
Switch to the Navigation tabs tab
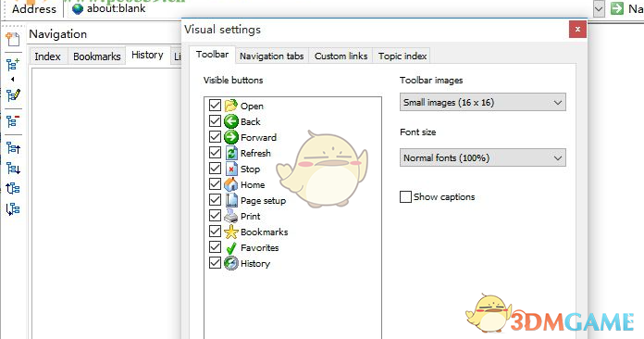(x=271, y=56)
